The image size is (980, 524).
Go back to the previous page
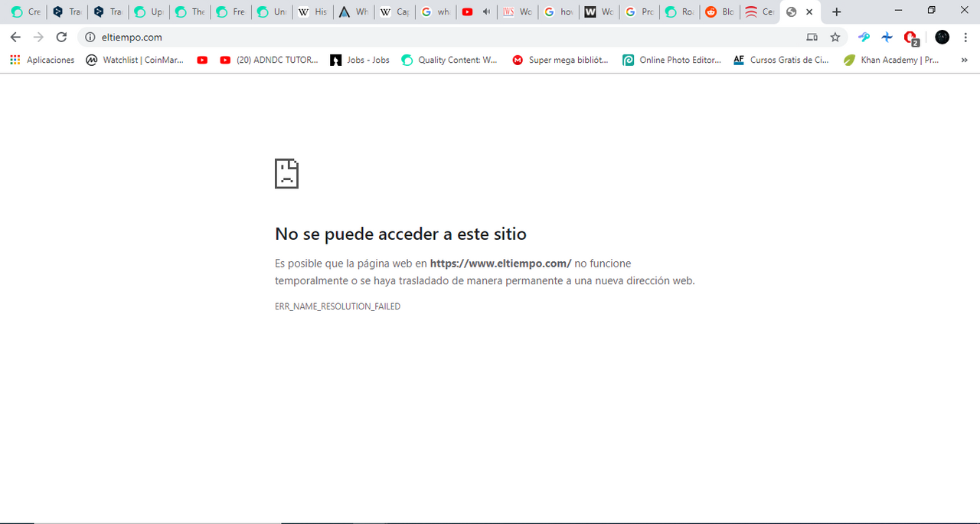coord(15,37)
